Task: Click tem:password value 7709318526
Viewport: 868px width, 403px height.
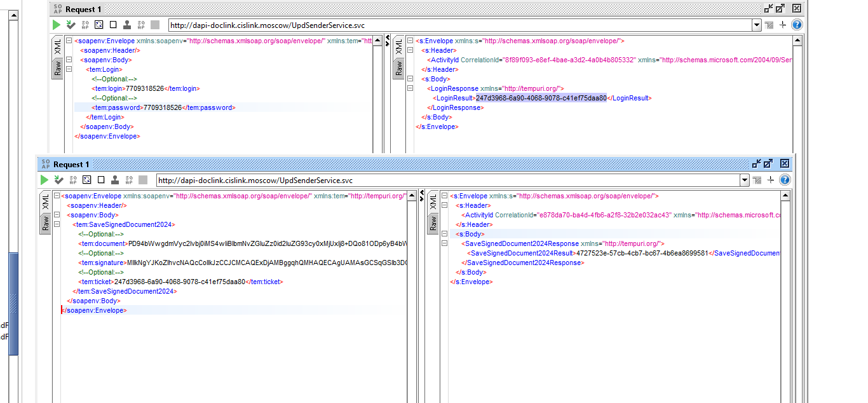Action: click(163, 107)
